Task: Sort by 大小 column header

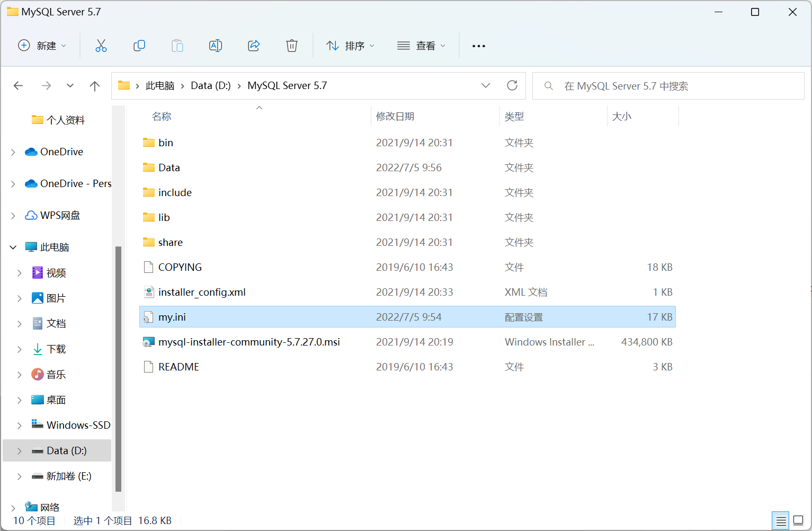Action: (622, 116)
